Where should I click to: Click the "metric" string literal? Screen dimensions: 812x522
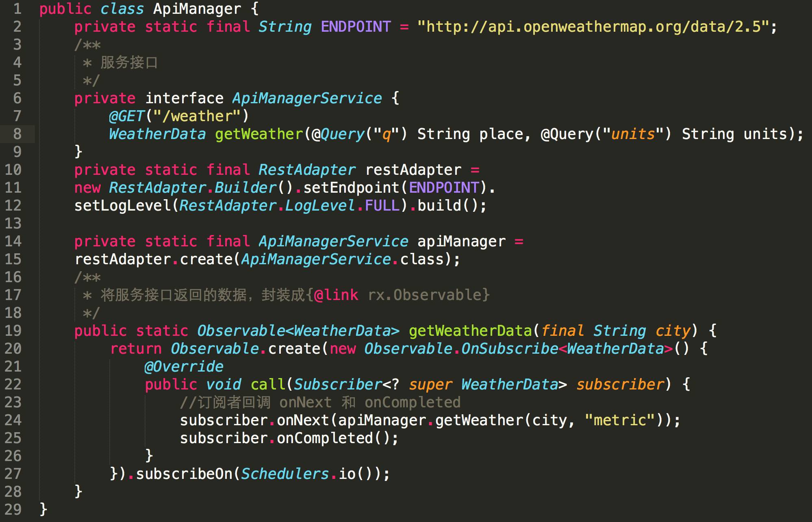pos(620,420)
